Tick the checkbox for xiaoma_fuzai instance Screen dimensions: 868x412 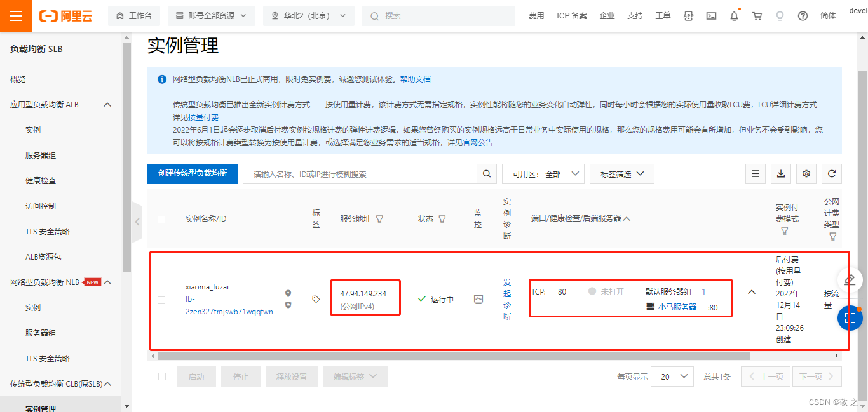pyautogui.click(x=161, y=300)
